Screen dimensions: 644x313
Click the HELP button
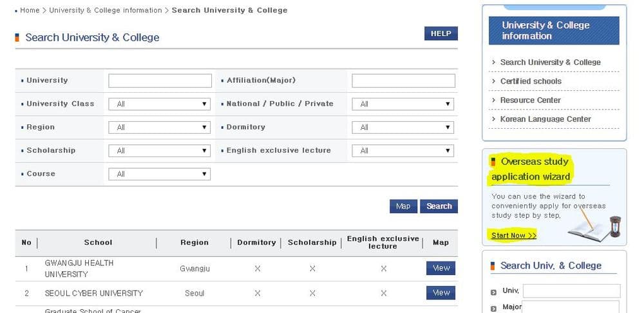coord(440,33)
